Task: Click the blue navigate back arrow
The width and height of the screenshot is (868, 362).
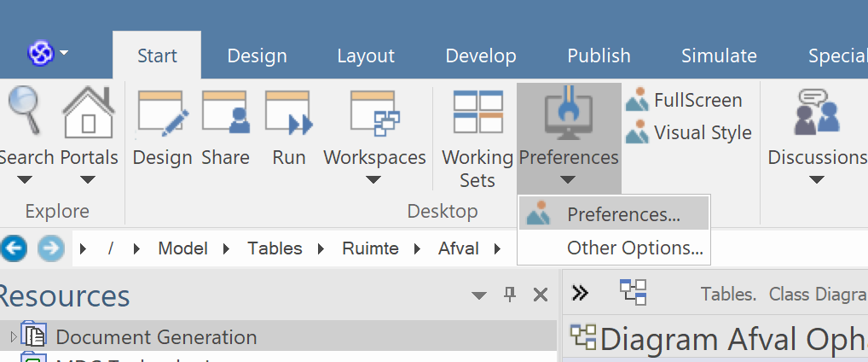Action: coord(14,248)
